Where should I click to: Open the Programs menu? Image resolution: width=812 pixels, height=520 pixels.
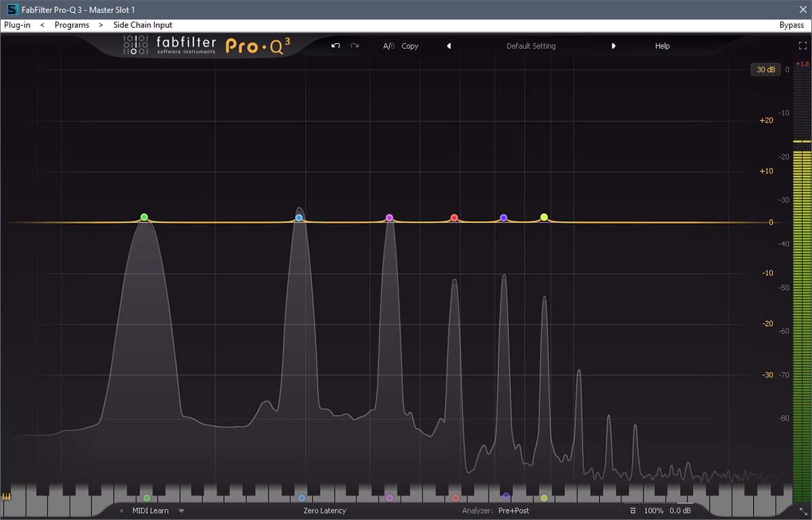coord(72,25)
